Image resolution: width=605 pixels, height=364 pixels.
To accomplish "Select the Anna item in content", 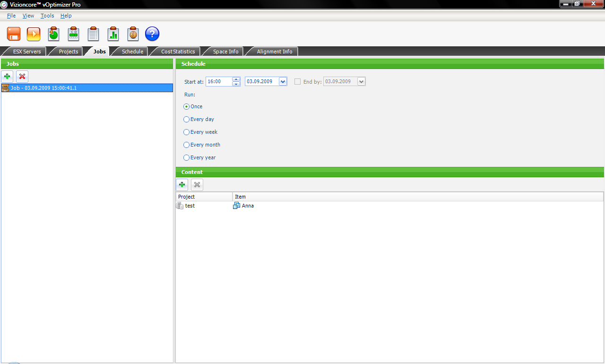I will 247,206.
